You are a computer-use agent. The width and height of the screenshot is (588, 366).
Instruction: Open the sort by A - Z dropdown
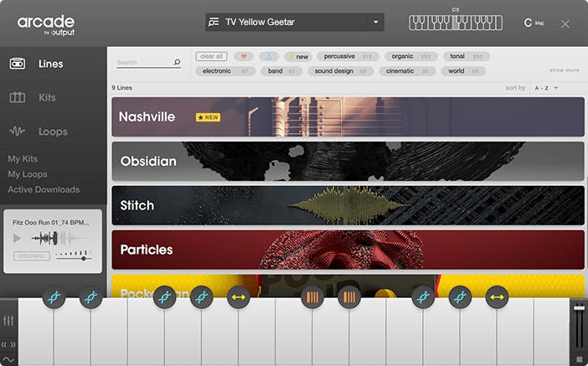point(546,88)
